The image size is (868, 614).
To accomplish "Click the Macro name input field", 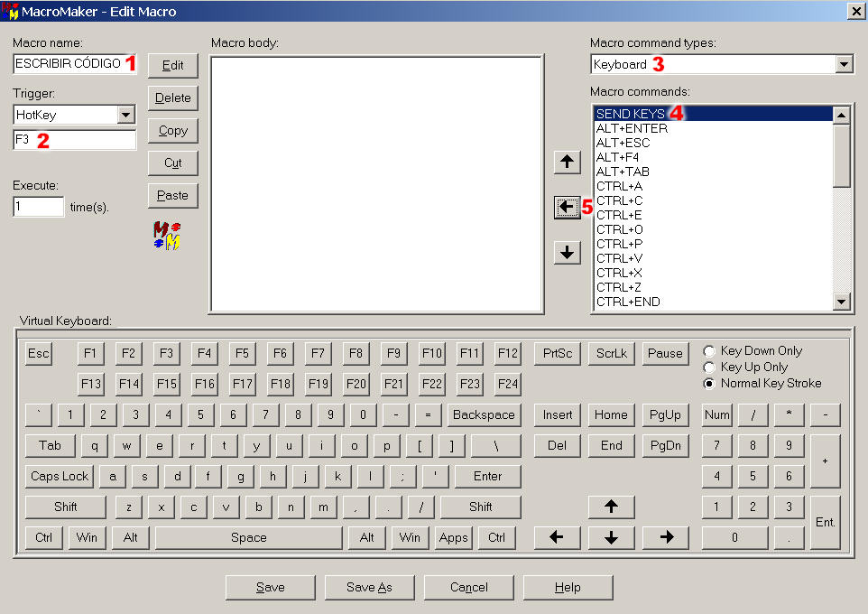I will coord(69,64).
